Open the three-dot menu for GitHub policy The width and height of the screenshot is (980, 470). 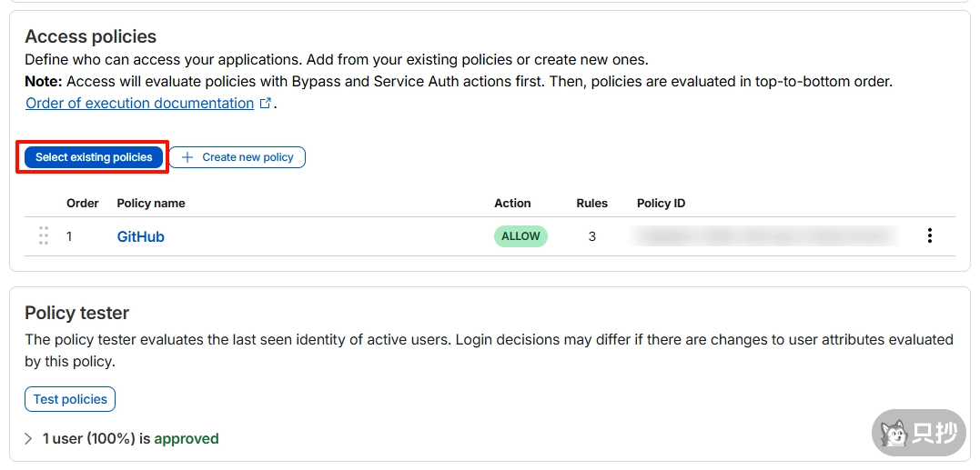click(929, 236)
